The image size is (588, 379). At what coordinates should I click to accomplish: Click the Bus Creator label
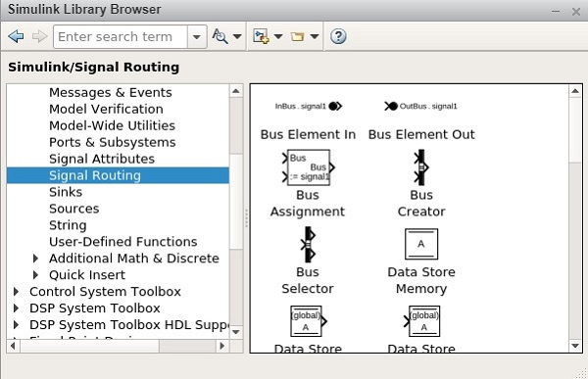[x=421, y=203]
